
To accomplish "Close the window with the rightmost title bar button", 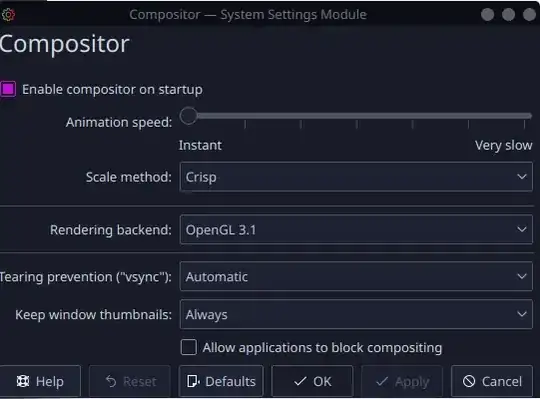I will (x=529, y=15).
